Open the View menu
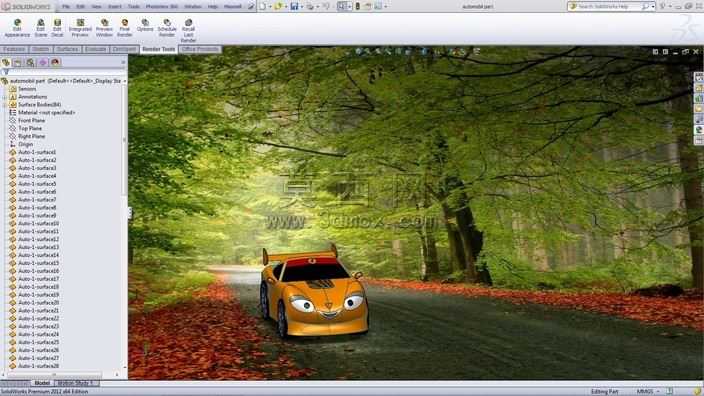The height and width of the screenshot is (396, 704). point(96,6)
